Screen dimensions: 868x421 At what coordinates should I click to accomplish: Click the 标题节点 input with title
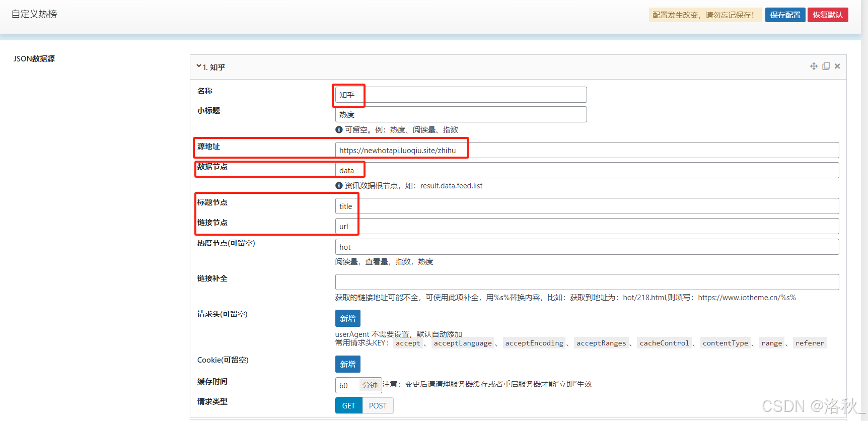tap(587, 206)
